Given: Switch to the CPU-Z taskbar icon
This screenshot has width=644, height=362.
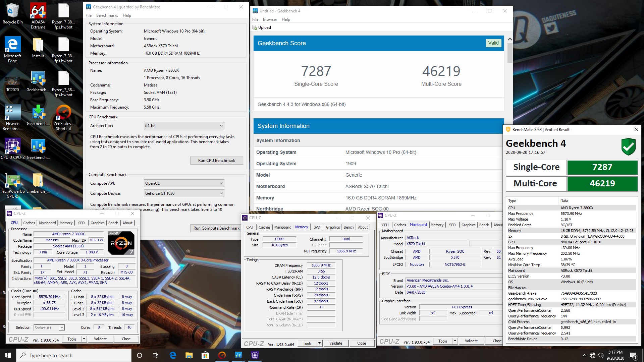Looking at the screenshot, I should tap(255, 355).
